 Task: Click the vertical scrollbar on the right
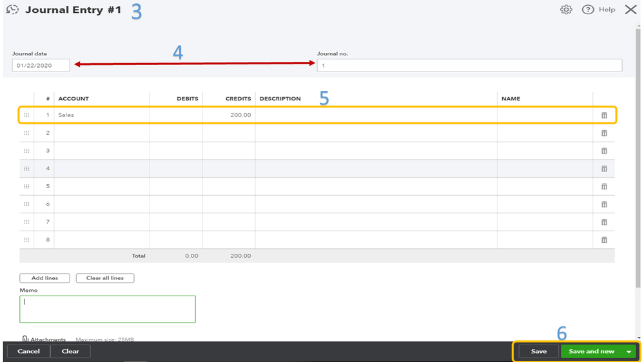click(638, 158)
